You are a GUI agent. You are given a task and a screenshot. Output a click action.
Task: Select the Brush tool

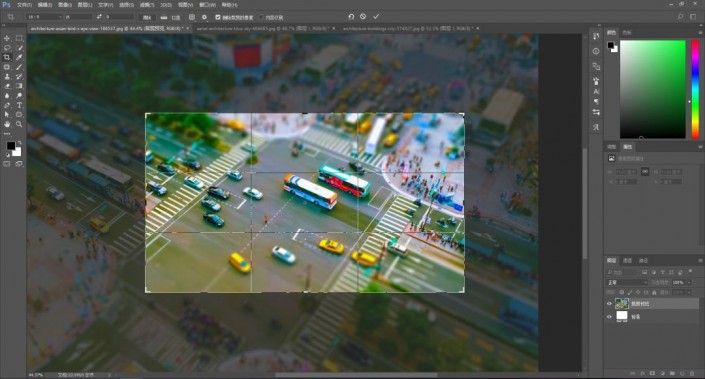pos(19,67)
